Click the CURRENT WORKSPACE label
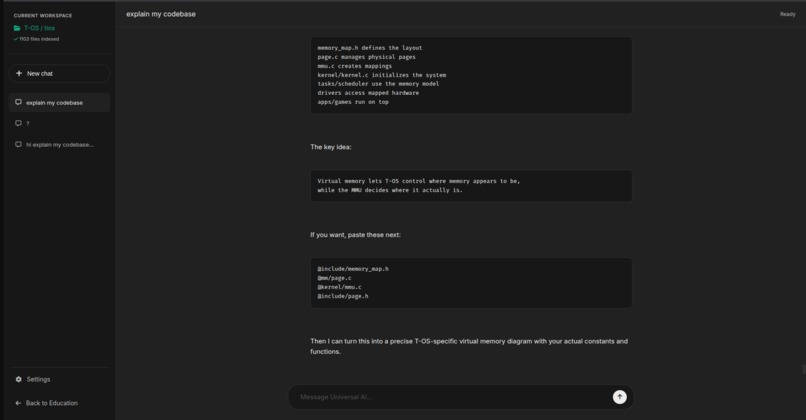The image size is (806, 420). pos(43,15)
